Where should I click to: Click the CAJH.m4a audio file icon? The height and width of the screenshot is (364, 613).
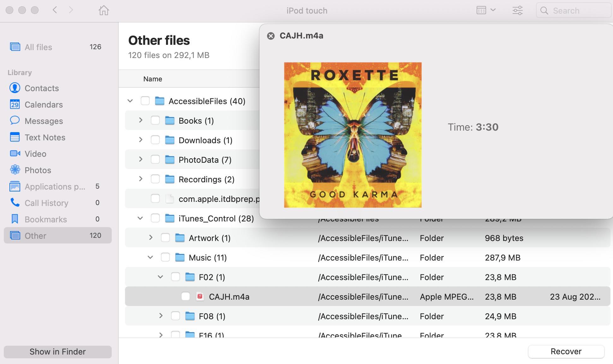[x=200, y=296]
